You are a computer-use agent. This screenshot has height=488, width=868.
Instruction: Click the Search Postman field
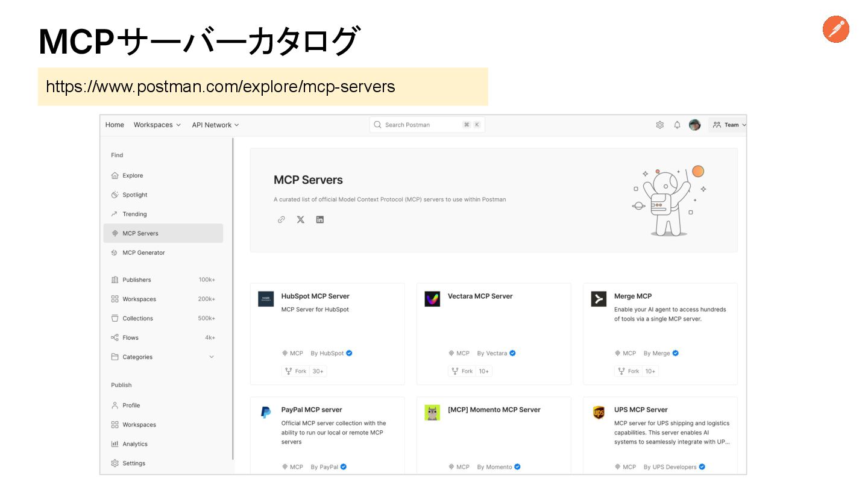pos(427,125)
